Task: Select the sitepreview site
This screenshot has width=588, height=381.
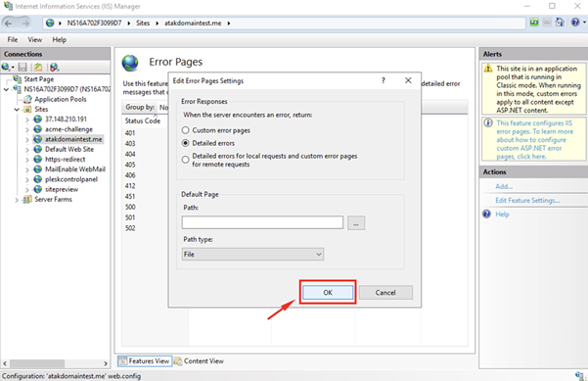Action: tap(62, 189)
